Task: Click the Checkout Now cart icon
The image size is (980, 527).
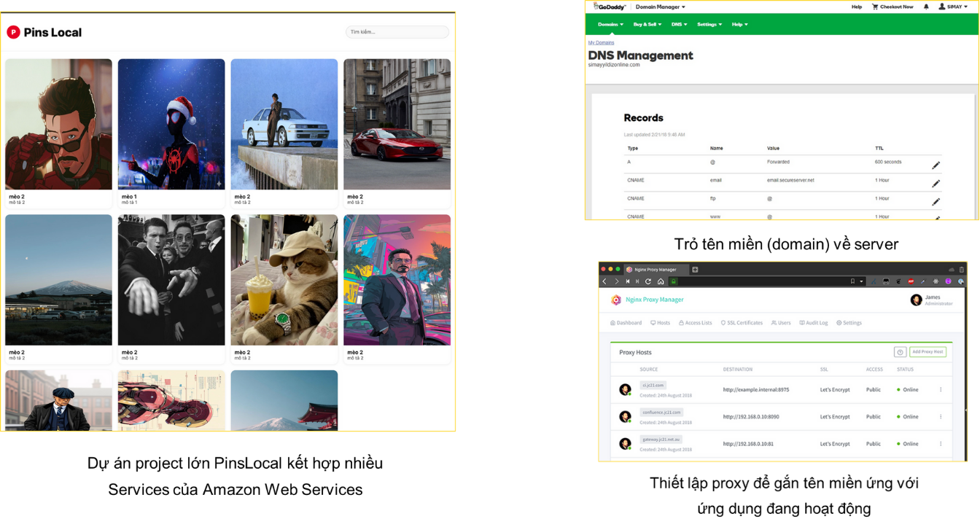Action: (875, 7)
